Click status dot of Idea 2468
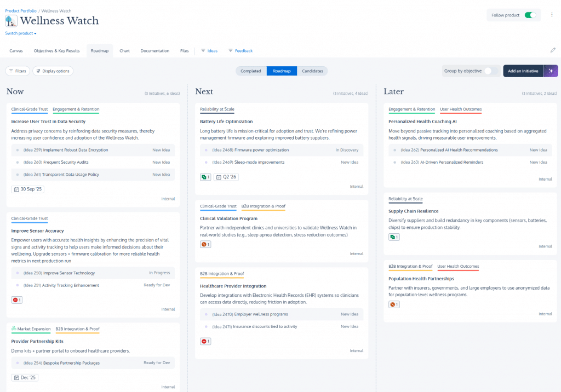 click(206, 150)
